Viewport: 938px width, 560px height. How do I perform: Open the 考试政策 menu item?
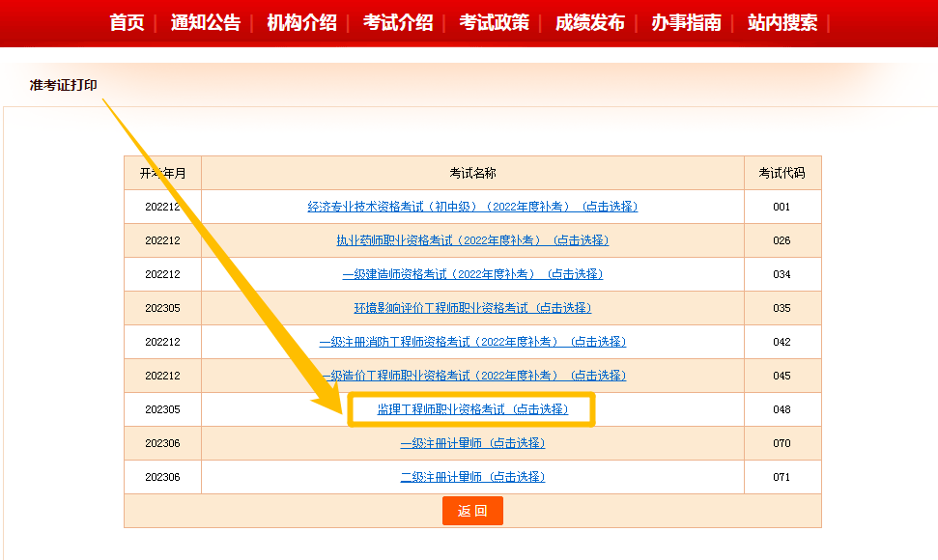pos(495,23)
